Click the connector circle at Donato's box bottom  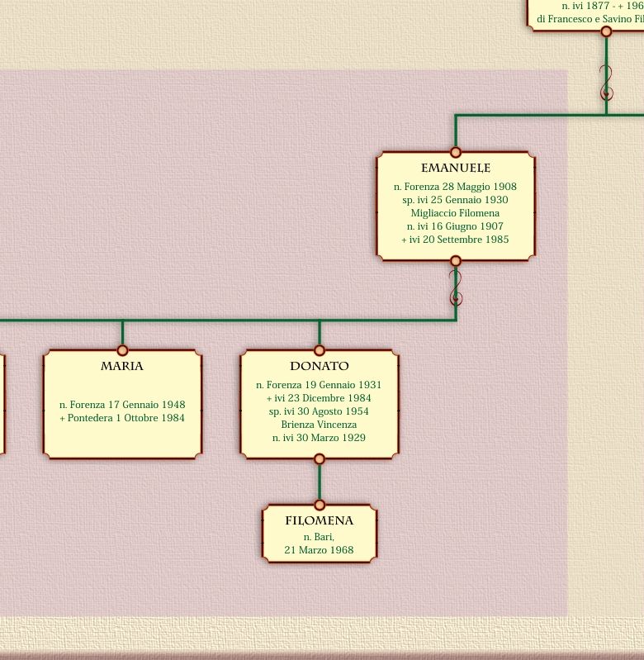coord(320,459)
